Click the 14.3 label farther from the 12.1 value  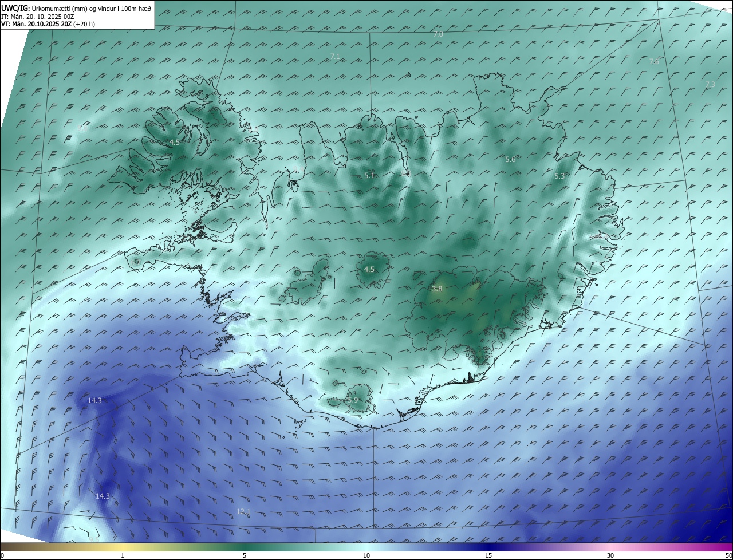point(94,400)
